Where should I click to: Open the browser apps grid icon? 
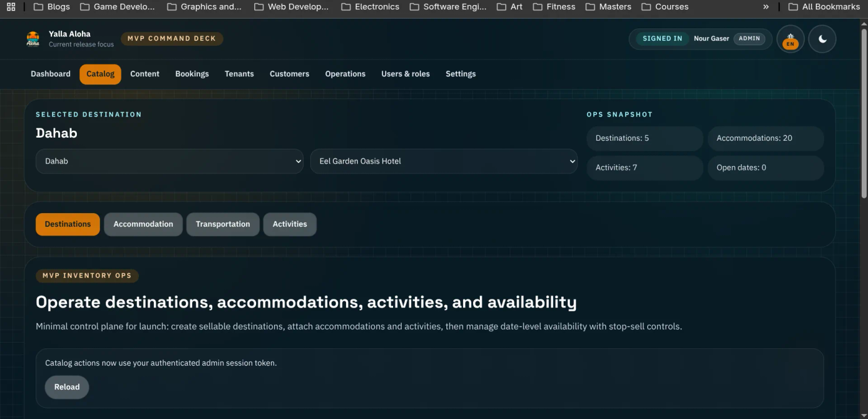(x=11, y=7)
